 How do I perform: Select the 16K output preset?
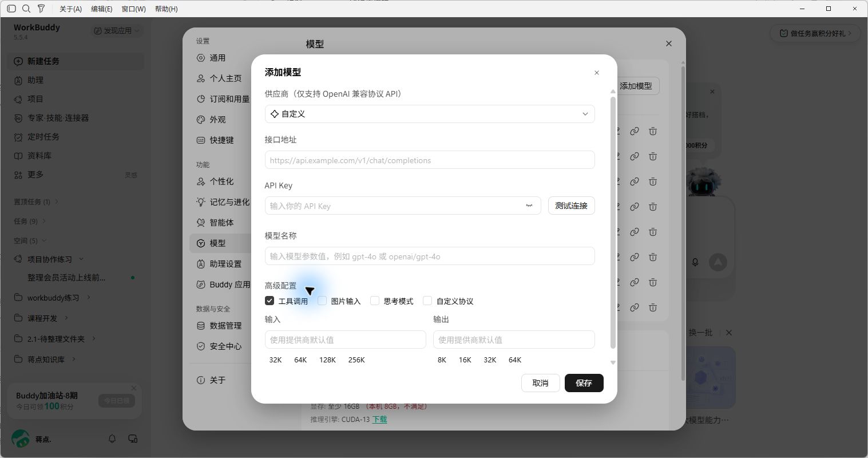point(465,360)
